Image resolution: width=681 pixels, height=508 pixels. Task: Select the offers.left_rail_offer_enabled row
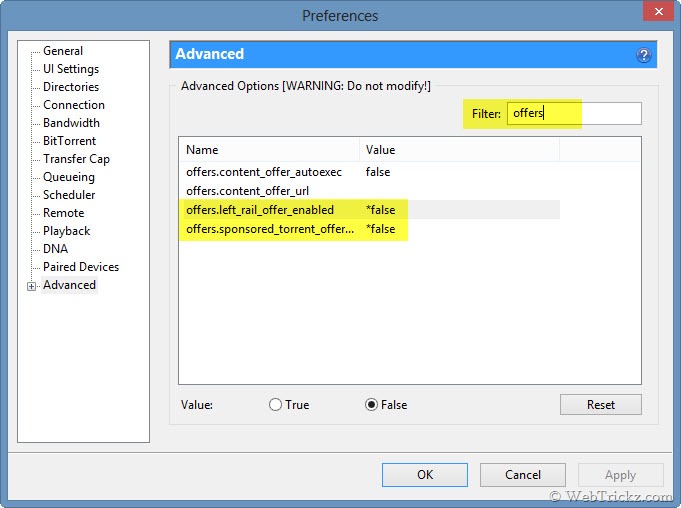click(x=369, y=210)
